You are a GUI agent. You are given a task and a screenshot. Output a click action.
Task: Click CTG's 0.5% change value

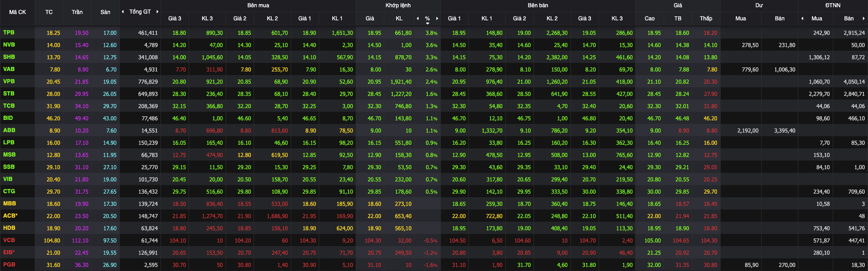[431, 192]
